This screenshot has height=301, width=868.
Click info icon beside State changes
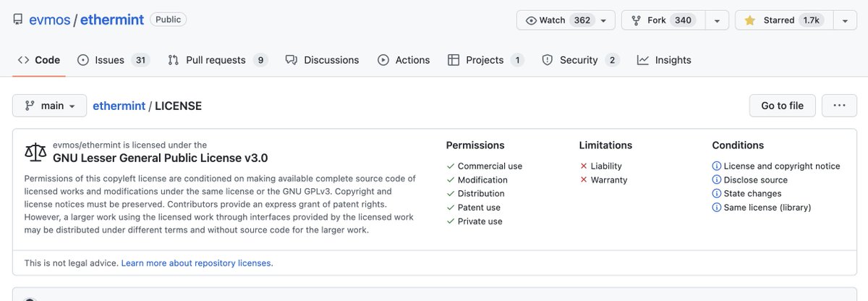(717, 194)
